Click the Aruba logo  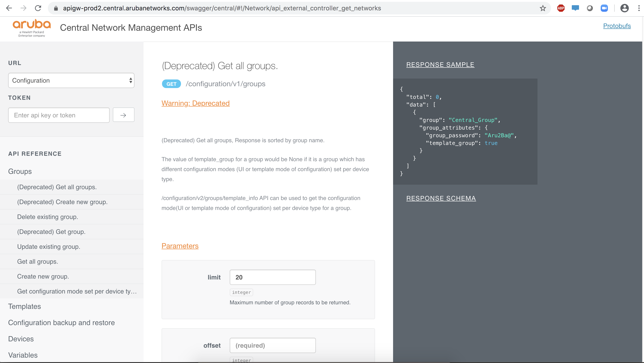point(32,28)
